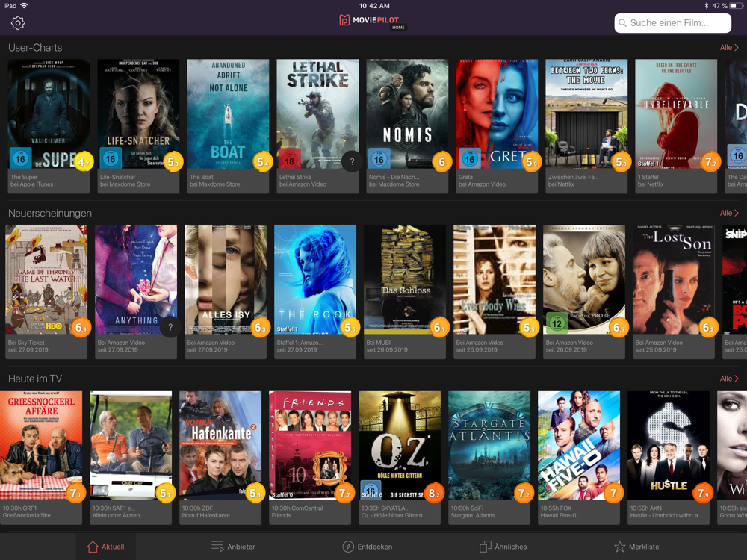Screen dimensions: 747x560
Task: Open the Griessnockerlaffäre poster
Action: pos(41,445)
